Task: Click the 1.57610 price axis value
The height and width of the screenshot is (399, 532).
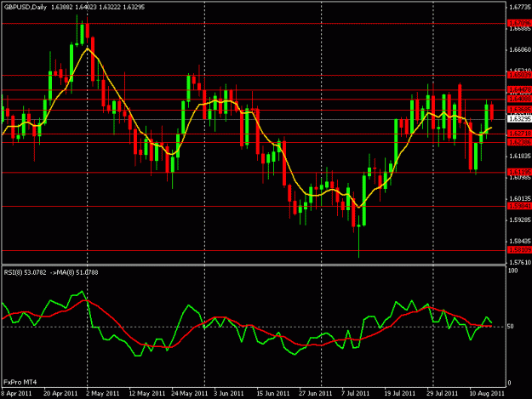Action: pos(520,262)
